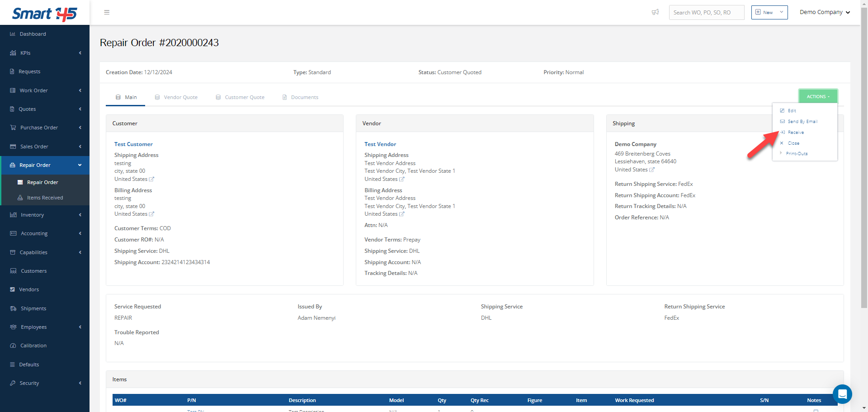
Task: Open the New dropdown button
Action: point(769,12)
